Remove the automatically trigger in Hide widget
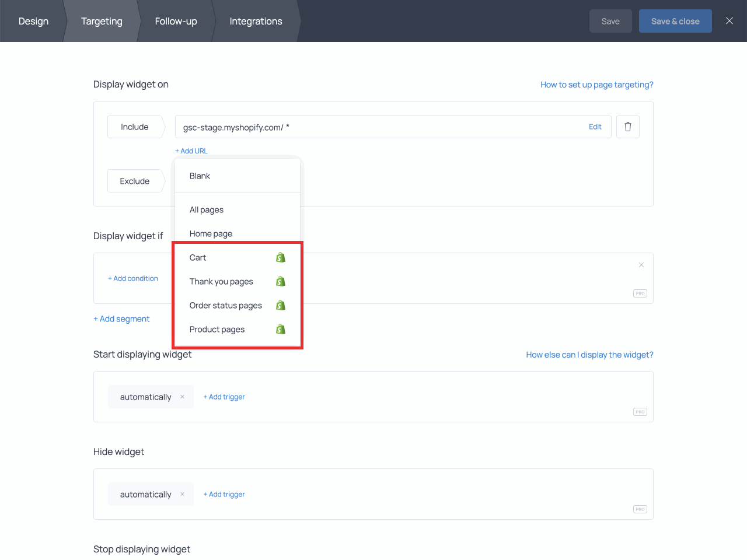The height and width of the screenshot is (560, 747). (183, 494)
